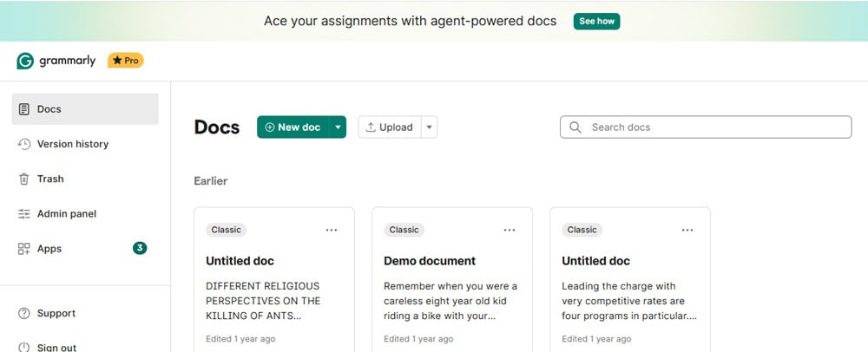The image size is (868, 352).
Task: Open the Trash folder
Action: [49, 179]
